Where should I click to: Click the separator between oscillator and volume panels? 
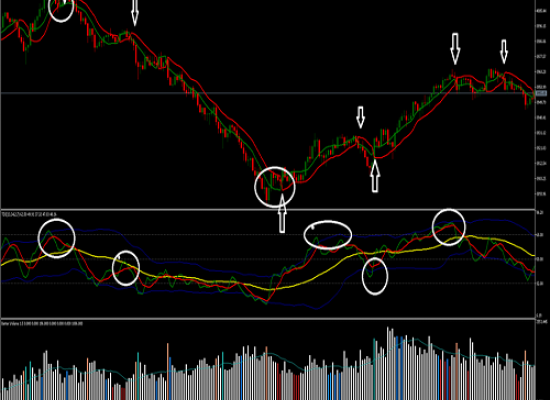click(x=268, y=319)
